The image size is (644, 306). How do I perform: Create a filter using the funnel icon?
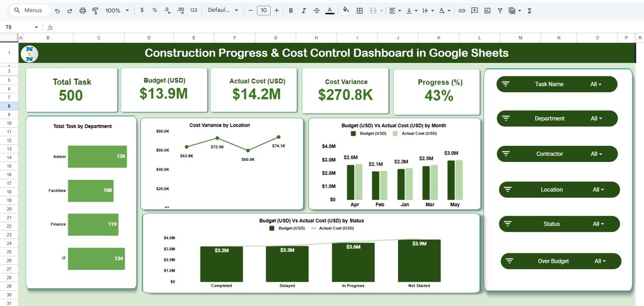coord(500,10)
